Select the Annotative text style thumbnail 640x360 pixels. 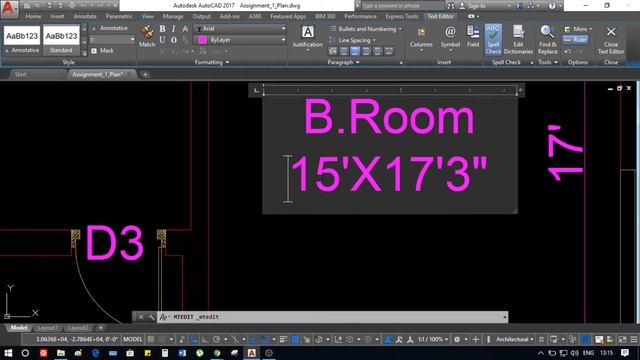click(x=22, y=40)
